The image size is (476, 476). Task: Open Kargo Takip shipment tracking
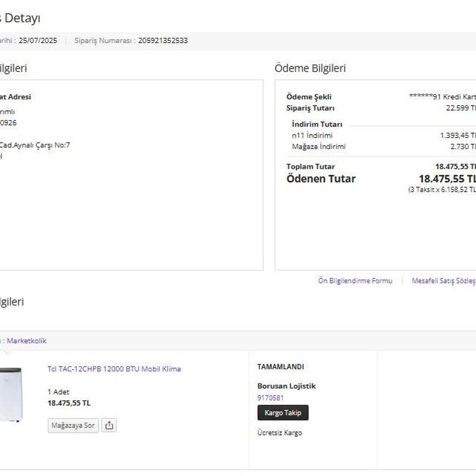[283, 413]
